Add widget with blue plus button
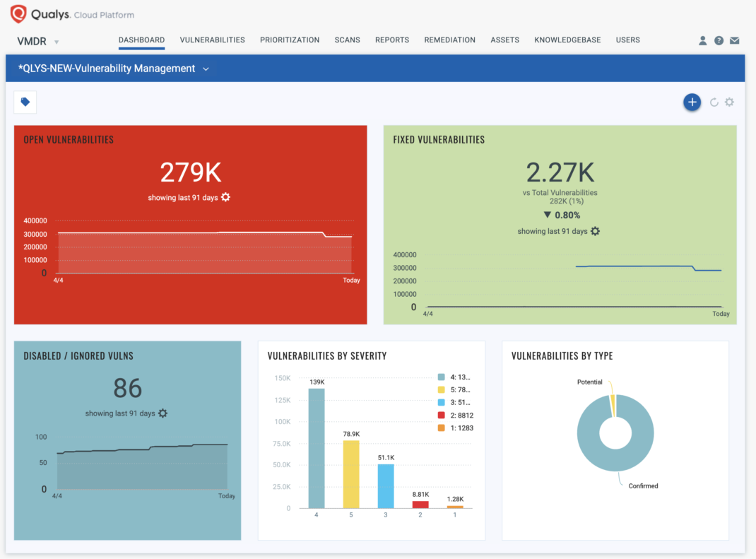756x559 pixels. point(692,102)
